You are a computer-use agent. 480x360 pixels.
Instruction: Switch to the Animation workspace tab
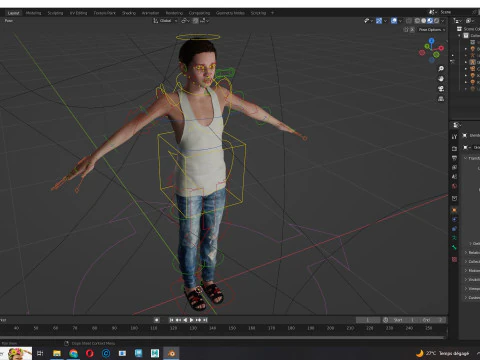pyautogui.click(x=150, y=13)
